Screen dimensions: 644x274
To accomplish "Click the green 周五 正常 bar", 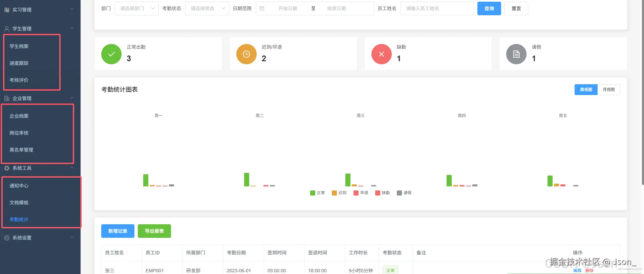I will pyautogui.click(x=550, y=181).
